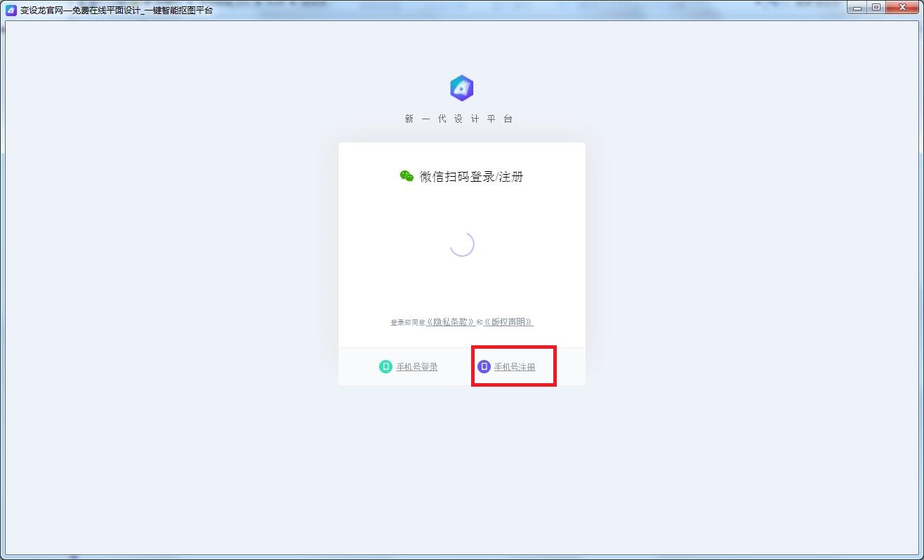Click the 新一代设计平台 tagline text
924x560 pixels.
tap(459, 119)
